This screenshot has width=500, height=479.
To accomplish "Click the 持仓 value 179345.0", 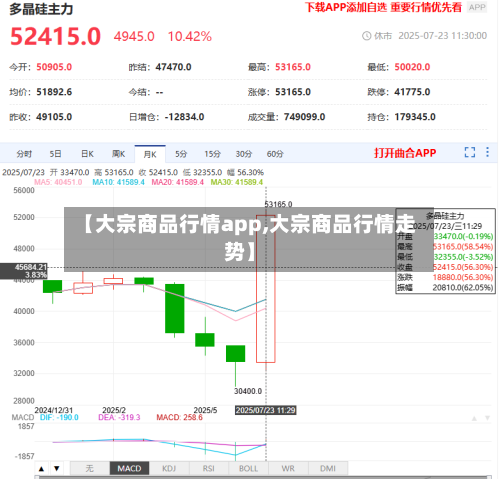I will [x=415, y=117].
